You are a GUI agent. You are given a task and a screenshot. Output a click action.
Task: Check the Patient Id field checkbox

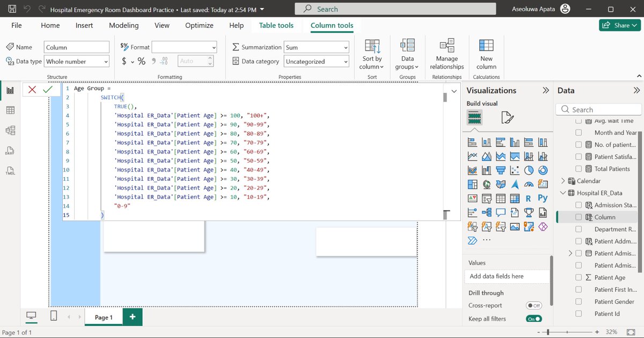tap(579, 314)
